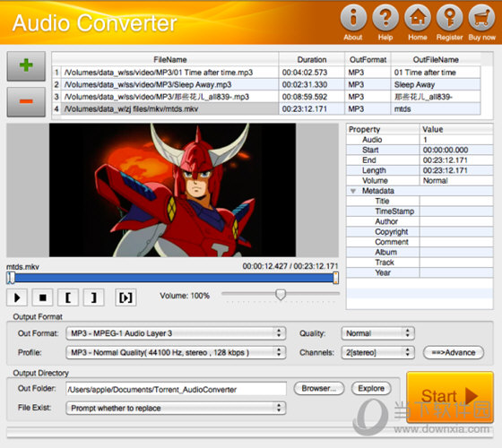Click the Duration column header

pyautogui.click(x=312, y=60)
